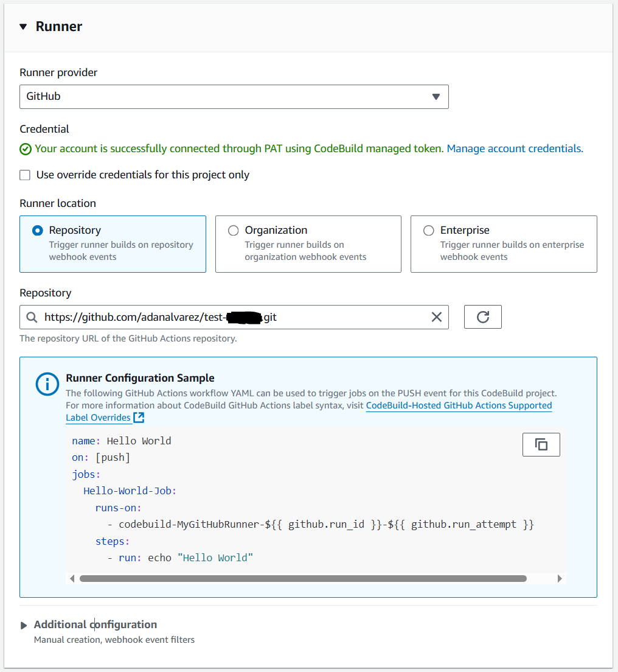This screenshot has height=672, width=618.
Task: Click 'Runner Configuration Sample' heading
Action: [x=140, y=378]
